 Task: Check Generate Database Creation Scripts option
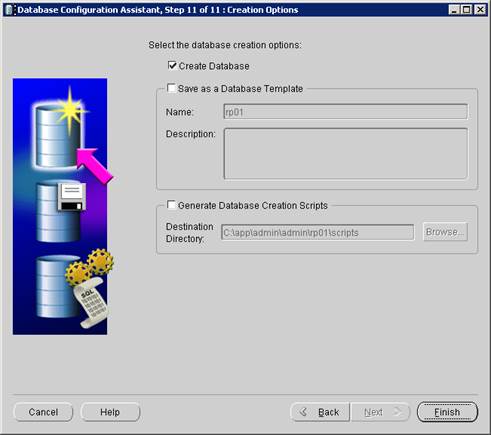[x=171, y=205]
